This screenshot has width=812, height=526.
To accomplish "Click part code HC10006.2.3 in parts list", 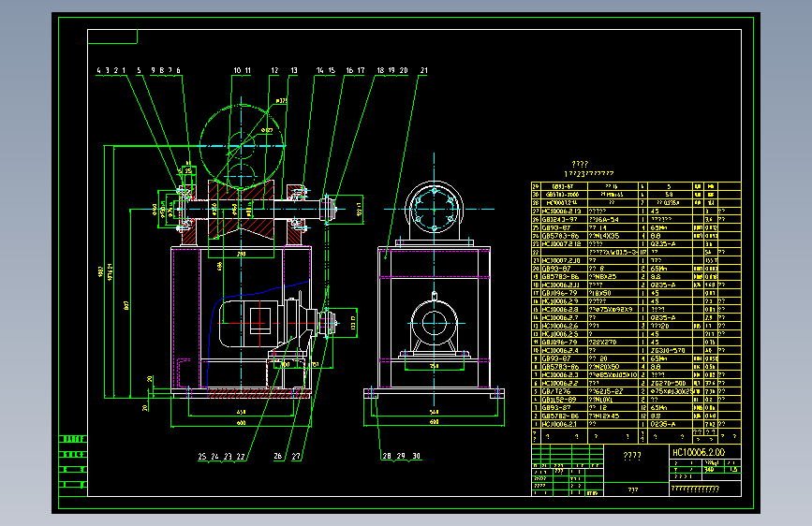I will tap(560, 374).
